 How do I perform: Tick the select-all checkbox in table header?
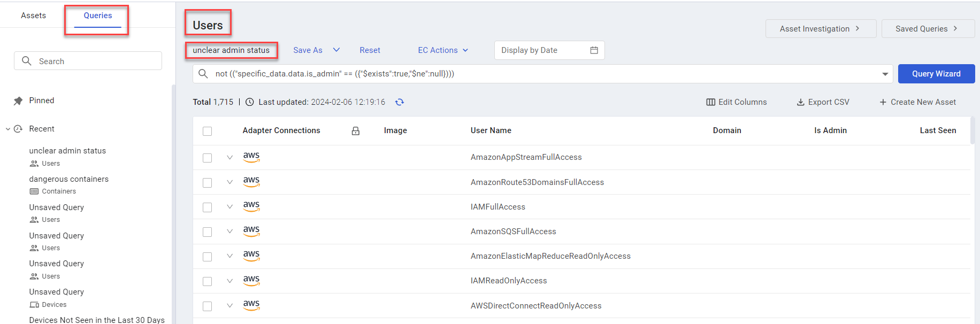[x=208, y=131]
